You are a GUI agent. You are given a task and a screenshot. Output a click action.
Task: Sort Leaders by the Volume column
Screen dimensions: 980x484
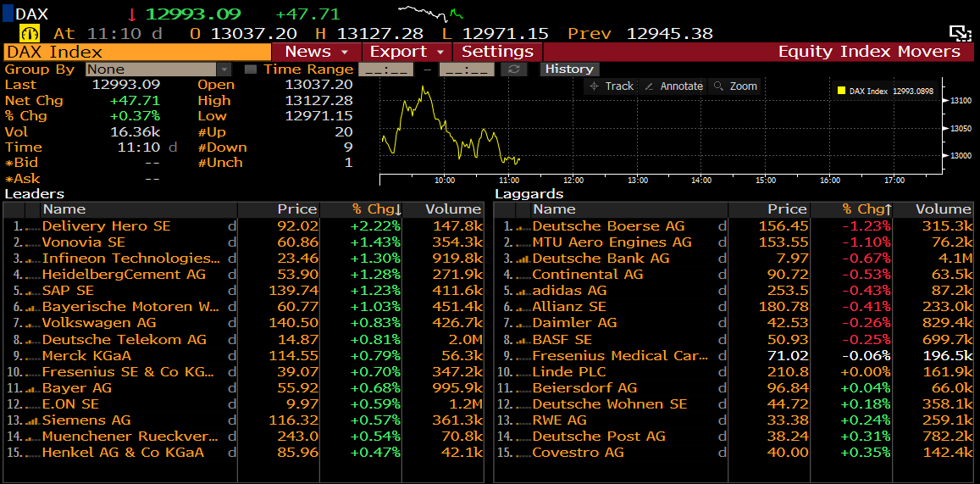(444, 210)
